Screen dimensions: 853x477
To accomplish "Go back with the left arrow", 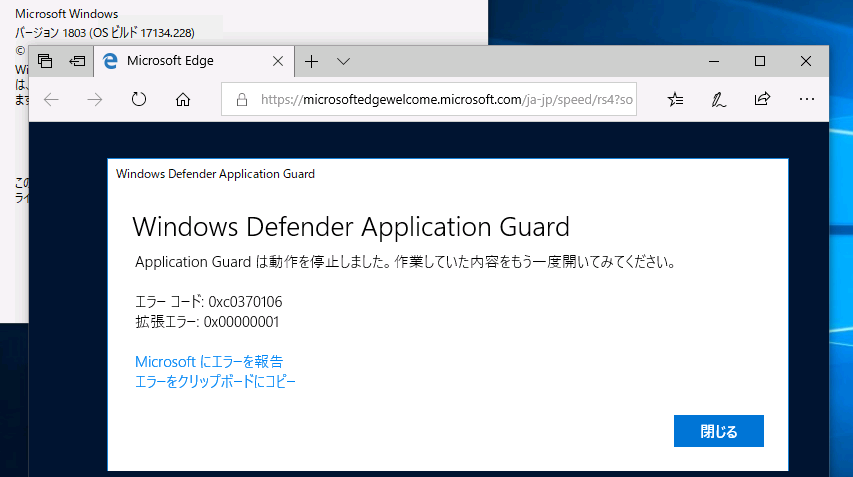I will [51, 100].
